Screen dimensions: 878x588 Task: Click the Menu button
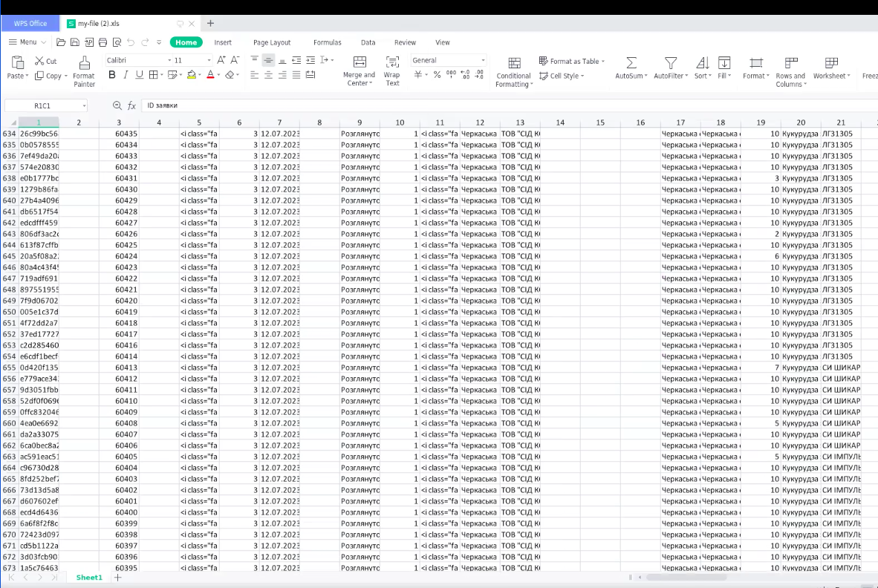click(28, 42)
